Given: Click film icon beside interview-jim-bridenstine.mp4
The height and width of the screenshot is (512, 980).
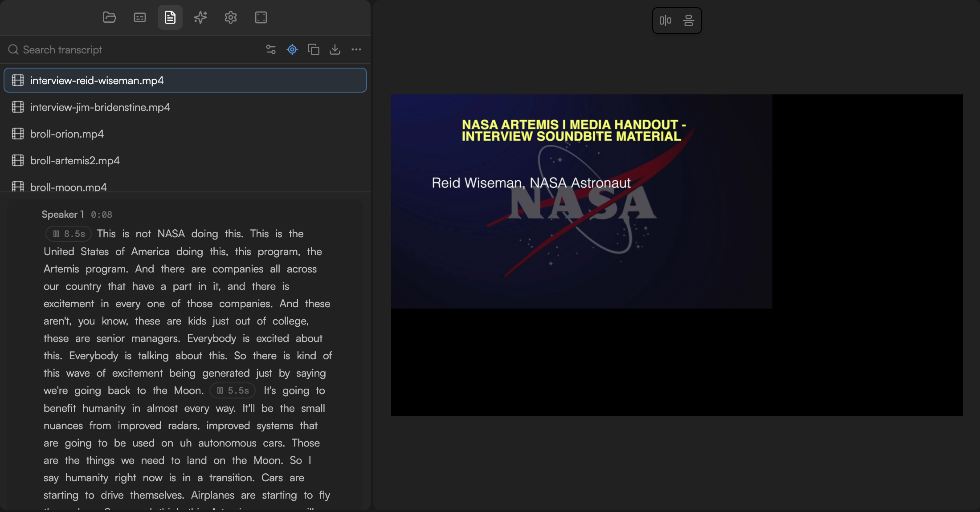Looking at the screenshot, I should [18, 107].
